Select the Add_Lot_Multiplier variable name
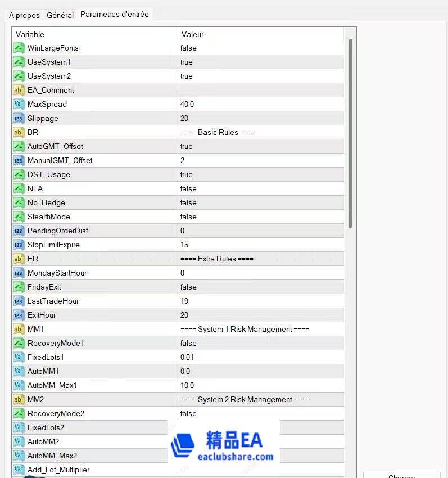Image resolution: width=448 pixels, height=478 pixels. click(58, 470)
